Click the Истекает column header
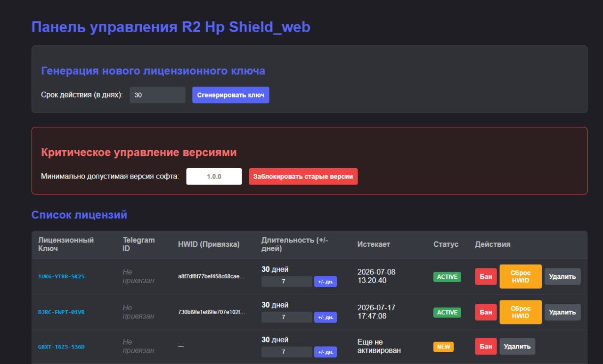The height and width of the screenshot is (364, 603). [x=374, y=244]
